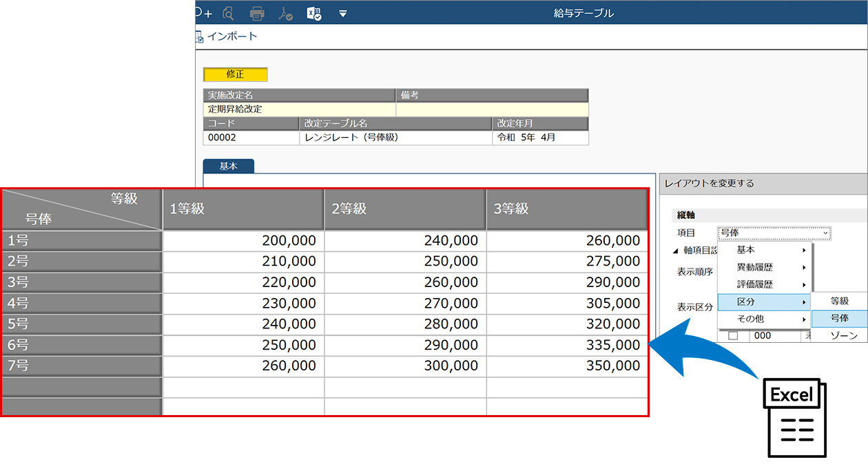The width and height of the screenshot is (868, 475).
Task: Click the 5号 3等級 cell 320,000
Action: pos(567,324)
